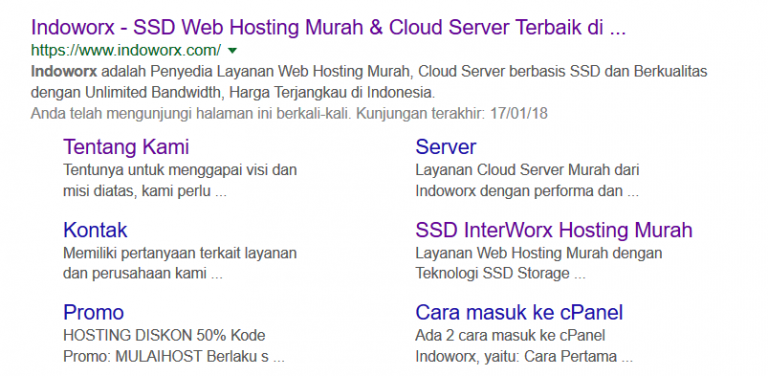This screenshot has height=376, width=768.
Task: Expand the green arrow beside indoworx.com URL
Action: click(233, 50)
